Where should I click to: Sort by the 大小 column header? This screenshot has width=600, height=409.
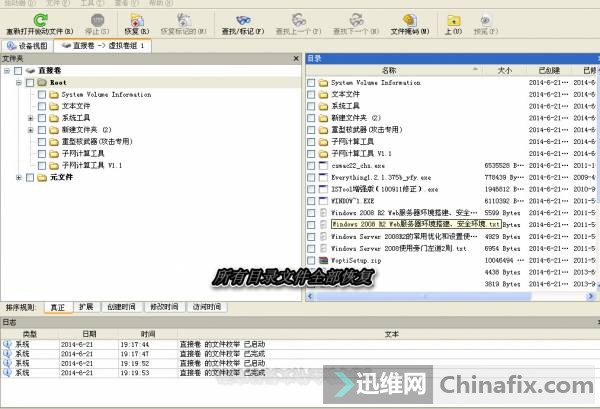click(x=504, y=70)
